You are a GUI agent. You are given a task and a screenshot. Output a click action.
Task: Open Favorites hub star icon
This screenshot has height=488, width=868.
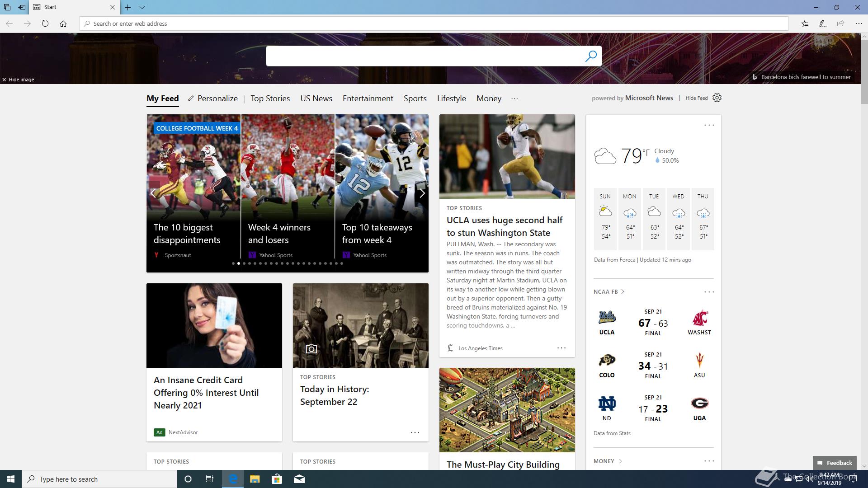click(x=805, y=23)
